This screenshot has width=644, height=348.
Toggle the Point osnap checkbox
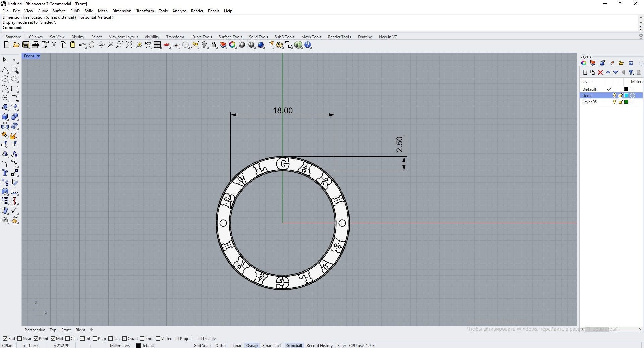point(36,339)
